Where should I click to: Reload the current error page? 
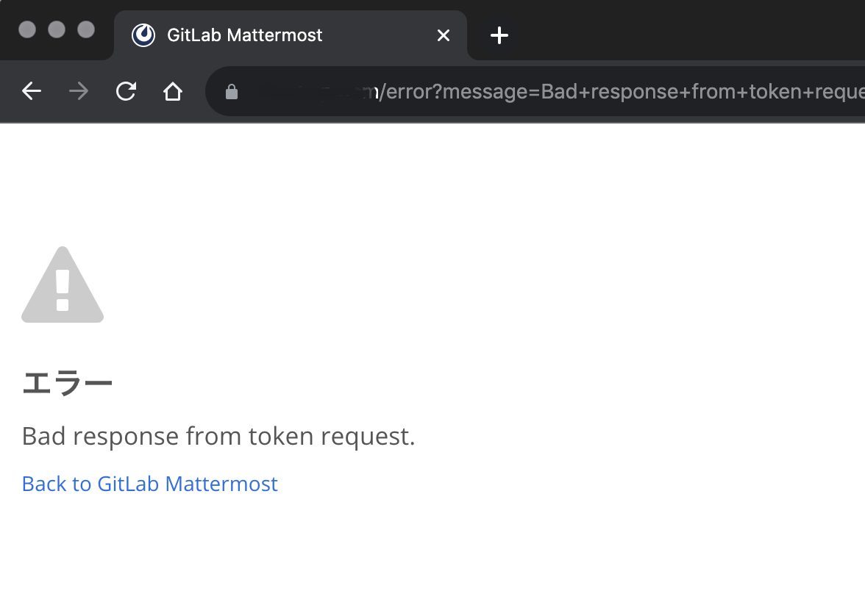point(126,91)
